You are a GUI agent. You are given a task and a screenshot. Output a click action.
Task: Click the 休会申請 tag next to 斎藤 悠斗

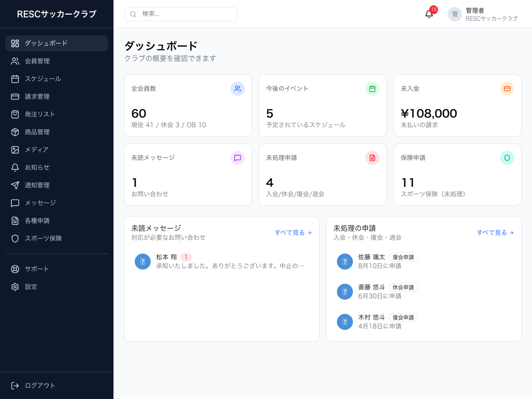[403, 287]
